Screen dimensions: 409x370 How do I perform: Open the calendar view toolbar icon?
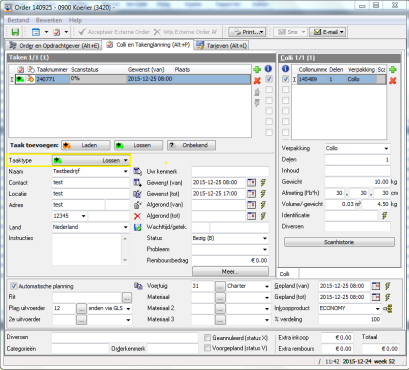tap(36, 32)
